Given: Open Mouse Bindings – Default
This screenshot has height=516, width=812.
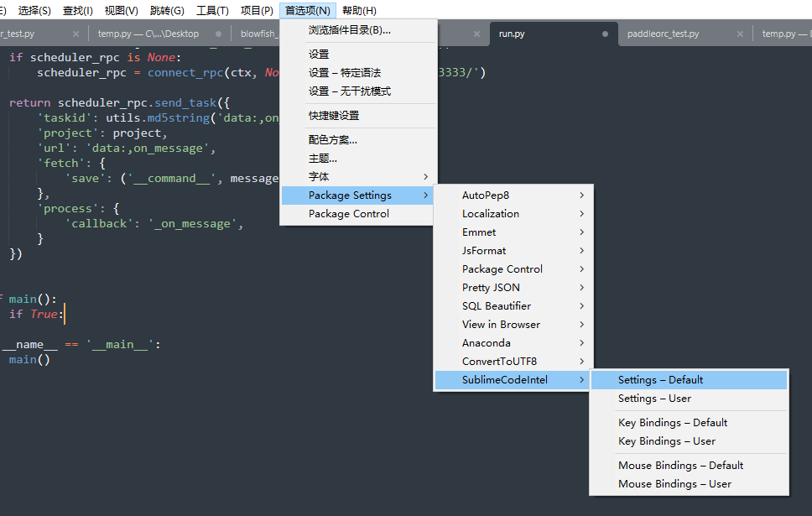Looking at the screenshot, I should click(690, 465).
